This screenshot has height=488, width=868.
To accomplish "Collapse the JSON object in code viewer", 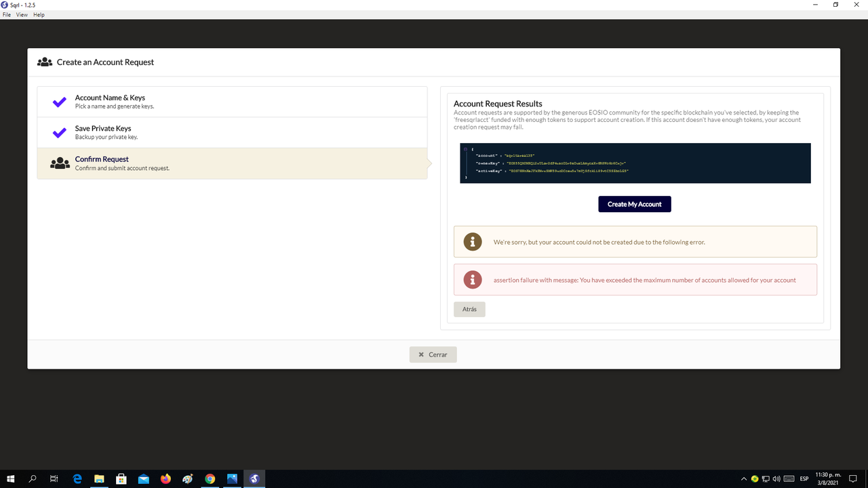I will [465, 149].
